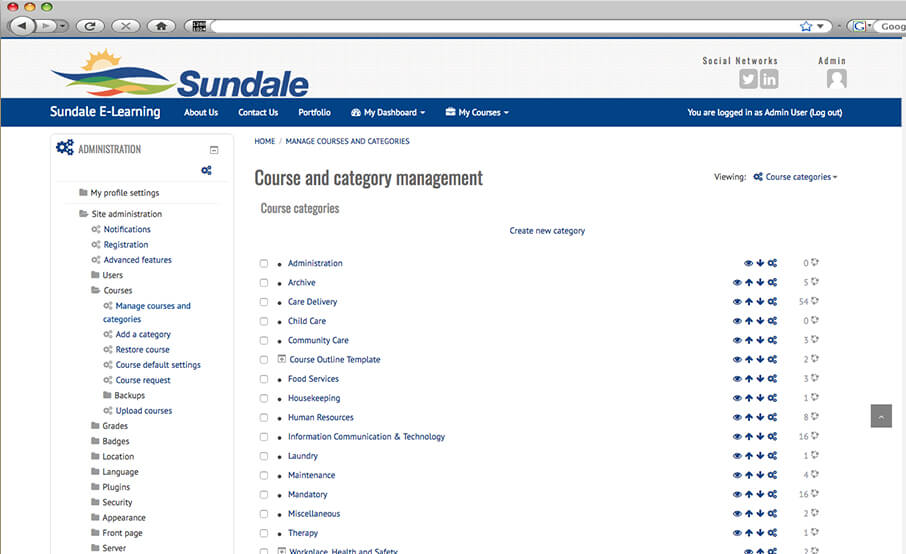Screen dimensions: 906x554
Task: Click the Log out link
Action: tap(826, 113)
